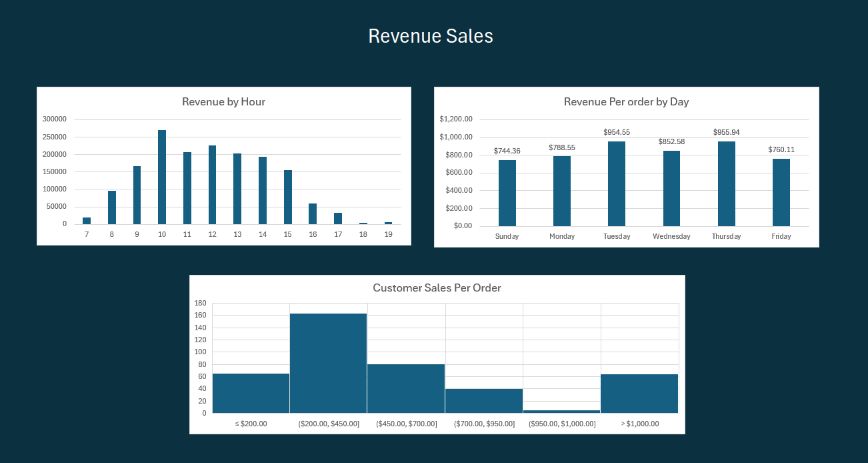Select the Revenue by Hour chart title
The width and height of the screenshot is (868, 463).
coord(223,102)
